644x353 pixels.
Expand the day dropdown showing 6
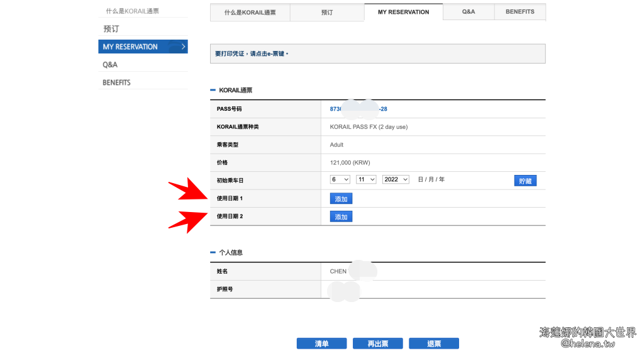point(340,179)
